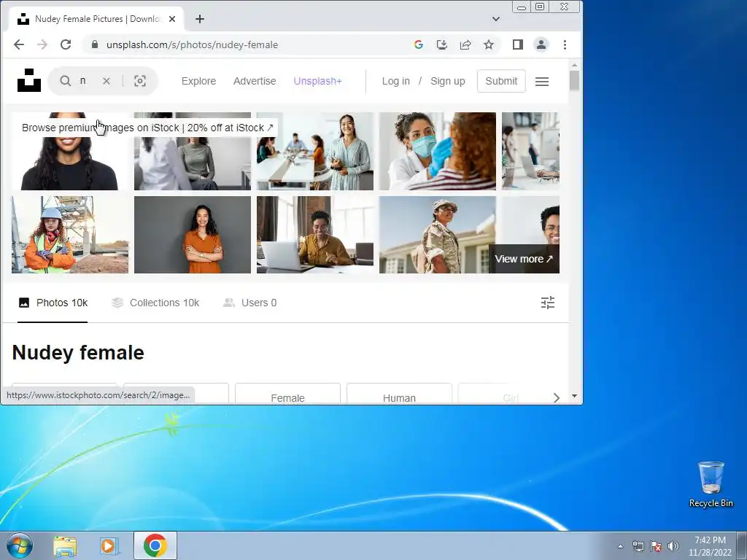Click the search magnifier icon

pos(65,81)
